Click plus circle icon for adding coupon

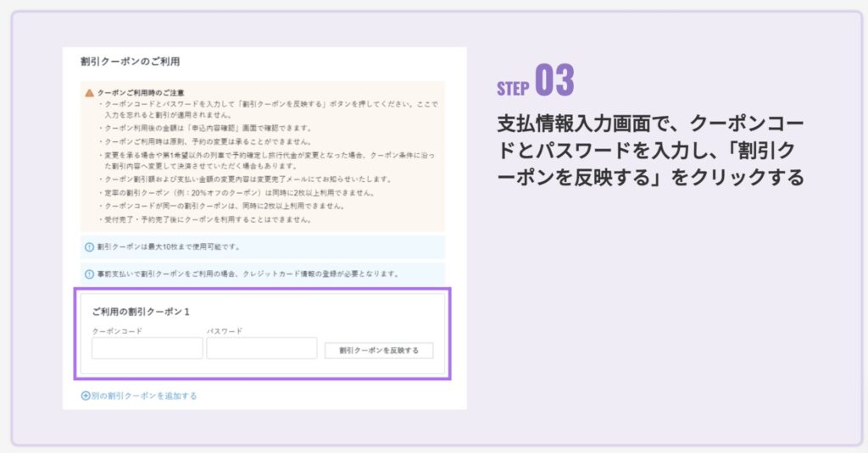pyautogui.click(x=86, y=395)
